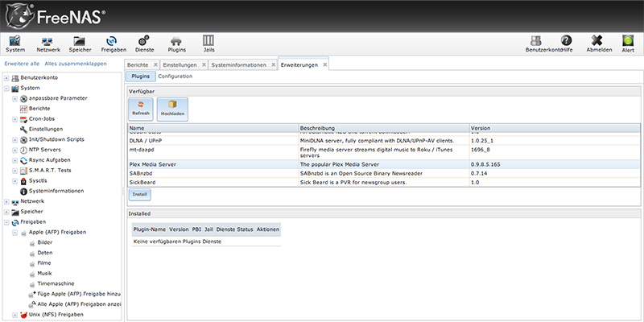Screen dimensions: 644x322
Task: Click the Abmelden X icon
Action: (x=599, y=44)
